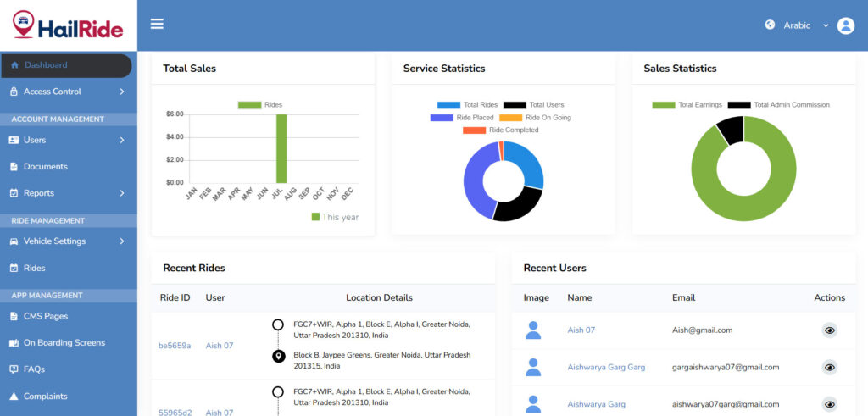Click the hamburger menu icon in header
The width and height of the screenshot is (868, 416).
click(x=157, y=24)
